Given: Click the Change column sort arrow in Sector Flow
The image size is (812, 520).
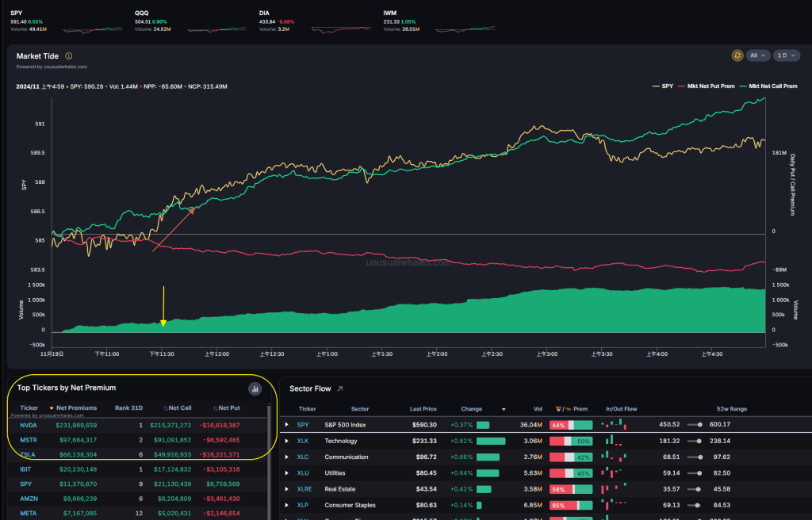Looking at the screenshot, I should (503, 409).
